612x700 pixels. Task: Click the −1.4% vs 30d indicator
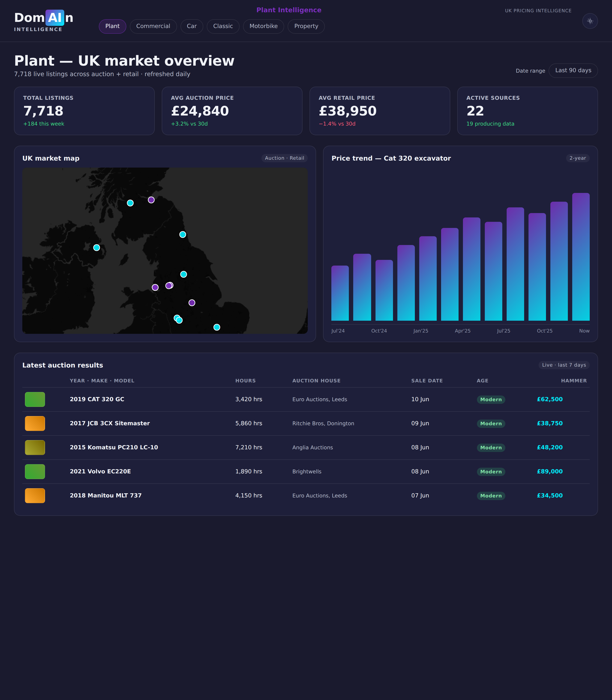pos(337,124)
